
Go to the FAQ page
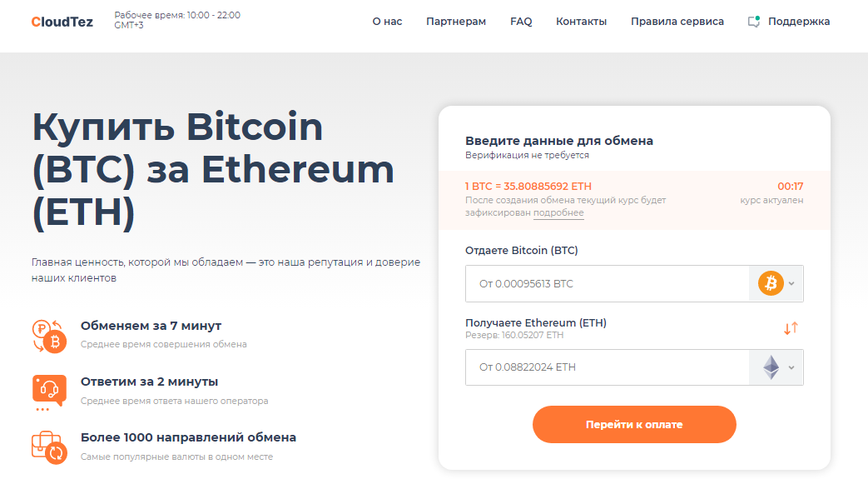click(x=521, y=22)
